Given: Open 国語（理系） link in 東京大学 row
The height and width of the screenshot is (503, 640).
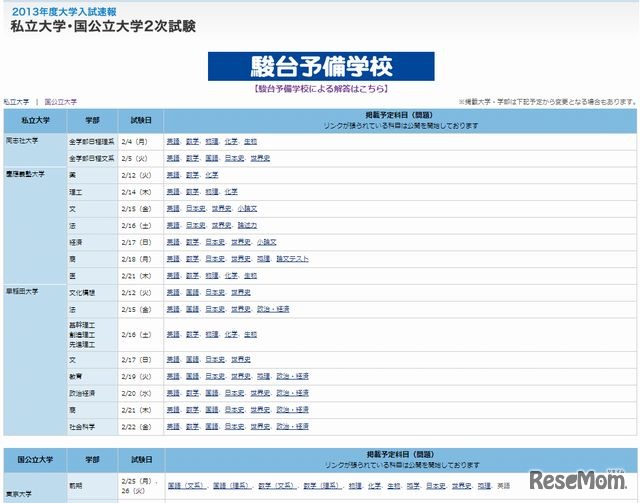Looking at the screenshot, I should point(232,485).
